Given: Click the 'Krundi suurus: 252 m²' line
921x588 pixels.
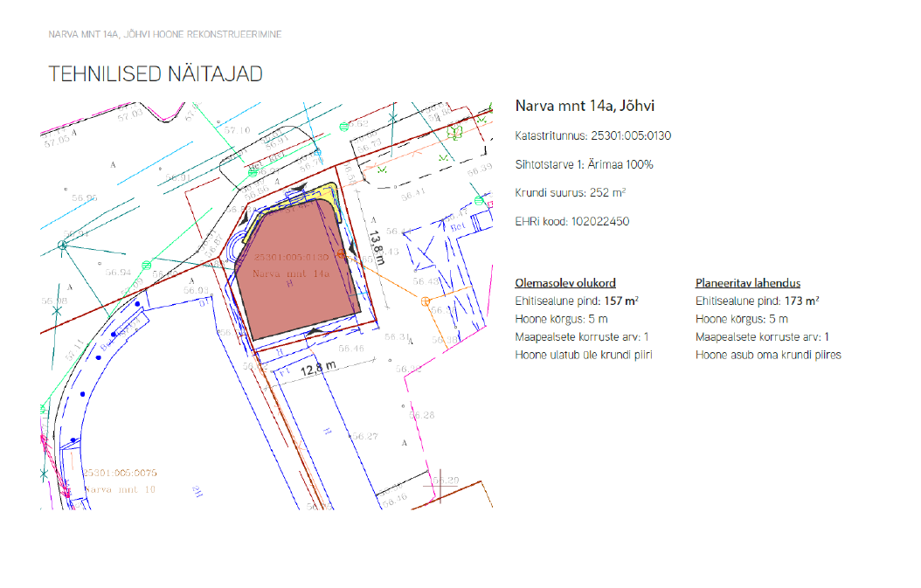Looking at the screenshot, I should point(571,193).
